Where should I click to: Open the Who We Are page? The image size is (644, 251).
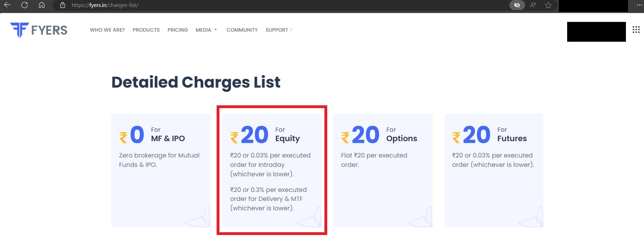(107, 30)
